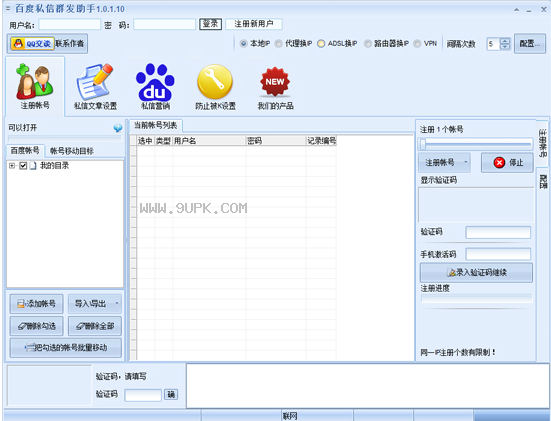Click 把勾选的帐号批量移动 button
551x421 pixels.
pos(66,348)
